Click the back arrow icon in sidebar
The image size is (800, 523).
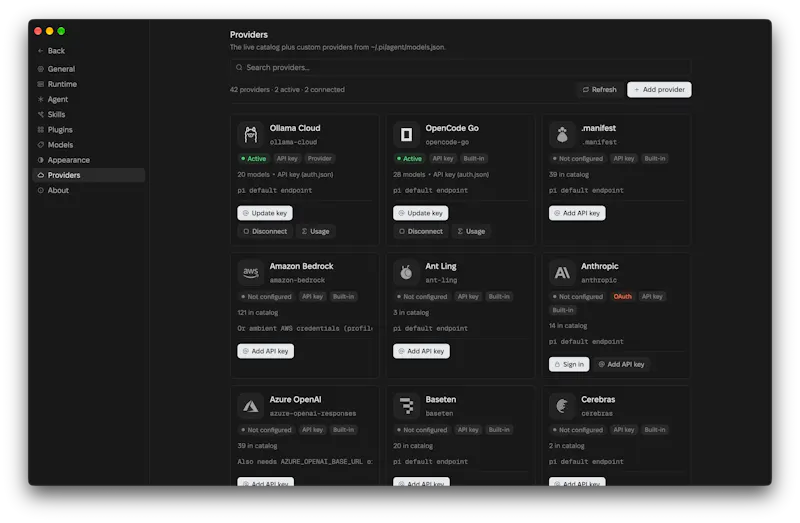click(x=40, y=51)
